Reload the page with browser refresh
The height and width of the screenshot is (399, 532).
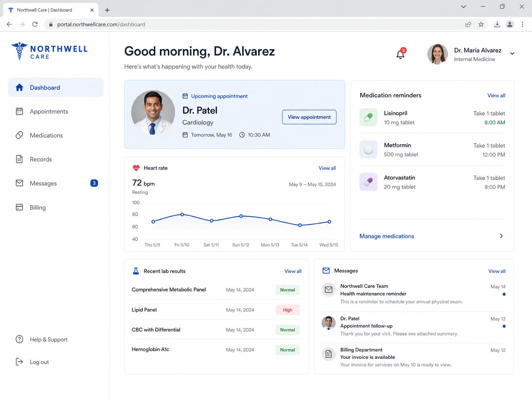pos(35,24)
